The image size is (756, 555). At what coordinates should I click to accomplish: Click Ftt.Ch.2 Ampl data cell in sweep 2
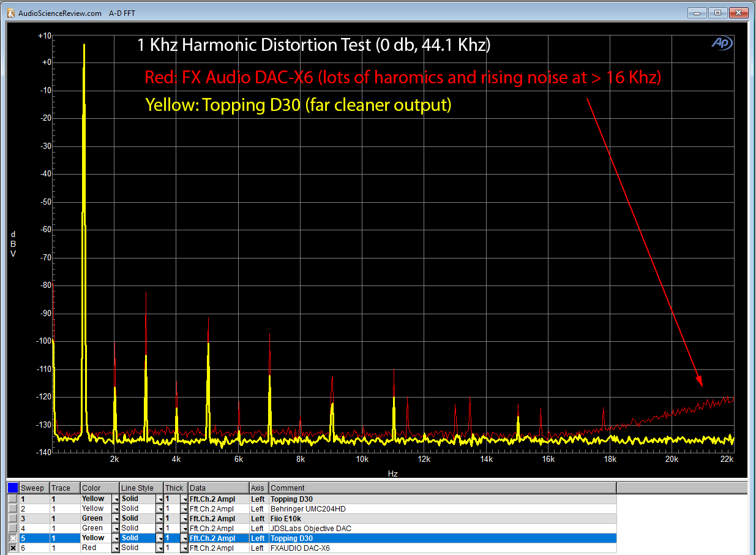[219, 508]
